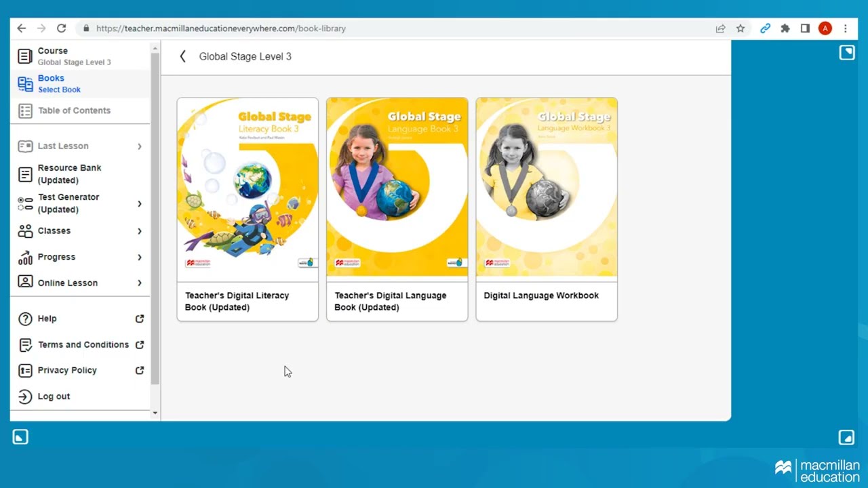Open Global Stage Literacy Book 3 cover
This screenshot has width=868, height=488.
pos(248,187)
